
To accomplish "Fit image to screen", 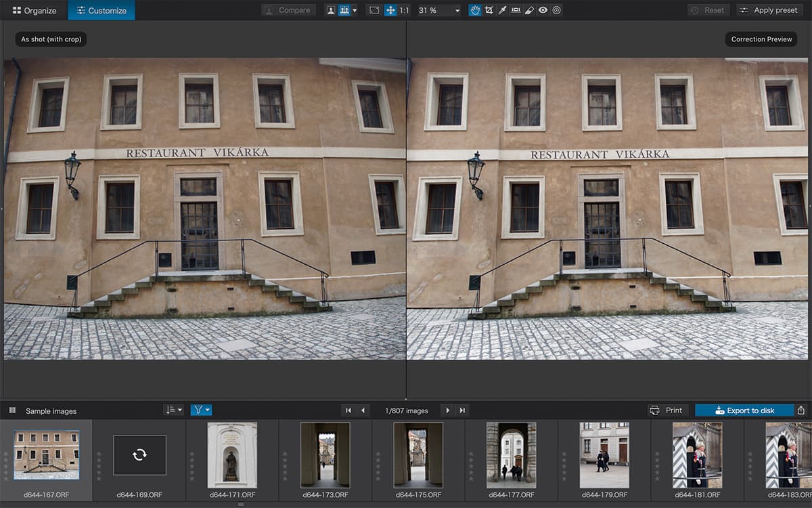I will [x=374, y=10].
